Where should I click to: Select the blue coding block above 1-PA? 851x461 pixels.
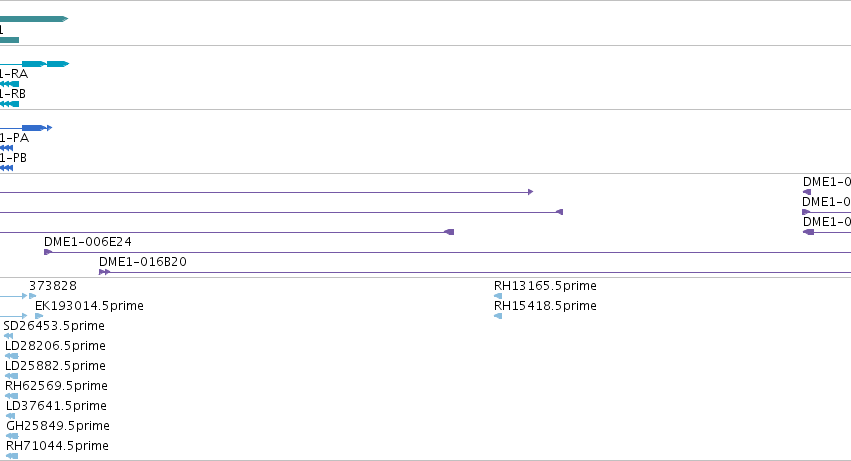point(32,128)
